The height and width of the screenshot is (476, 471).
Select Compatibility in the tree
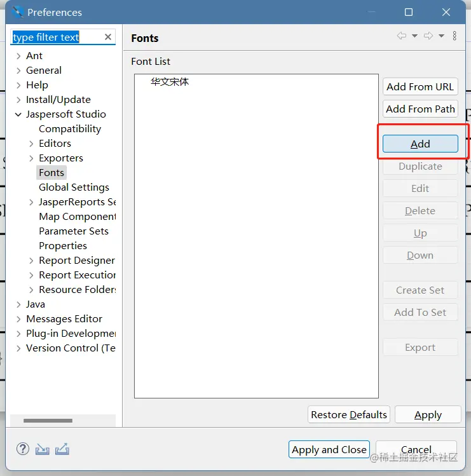pos(70,129)
